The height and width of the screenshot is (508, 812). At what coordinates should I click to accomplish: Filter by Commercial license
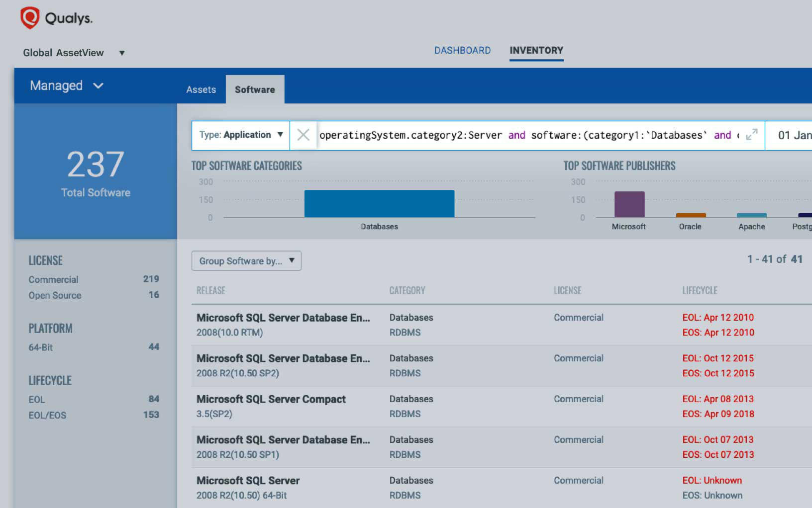(53, 279)
